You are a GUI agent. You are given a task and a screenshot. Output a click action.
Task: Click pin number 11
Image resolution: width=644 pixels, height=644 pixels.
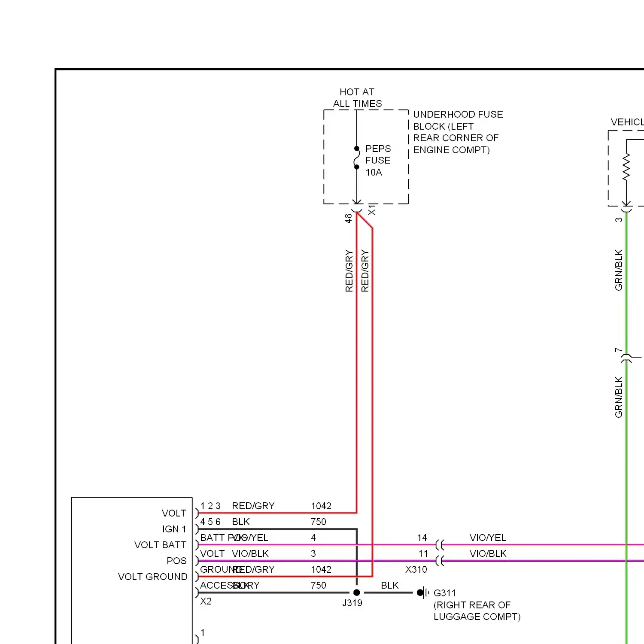pos(423,554)
